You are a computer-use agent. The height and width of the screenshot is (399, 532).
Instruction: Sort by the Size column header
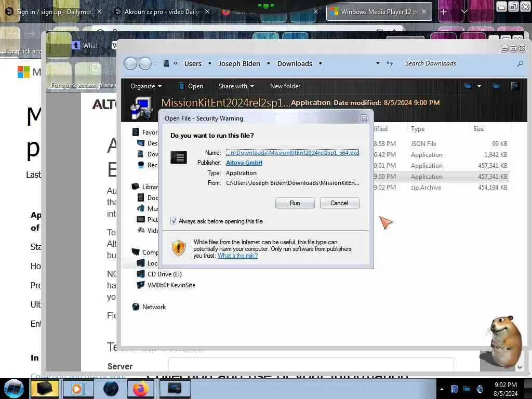pos(478,129)
